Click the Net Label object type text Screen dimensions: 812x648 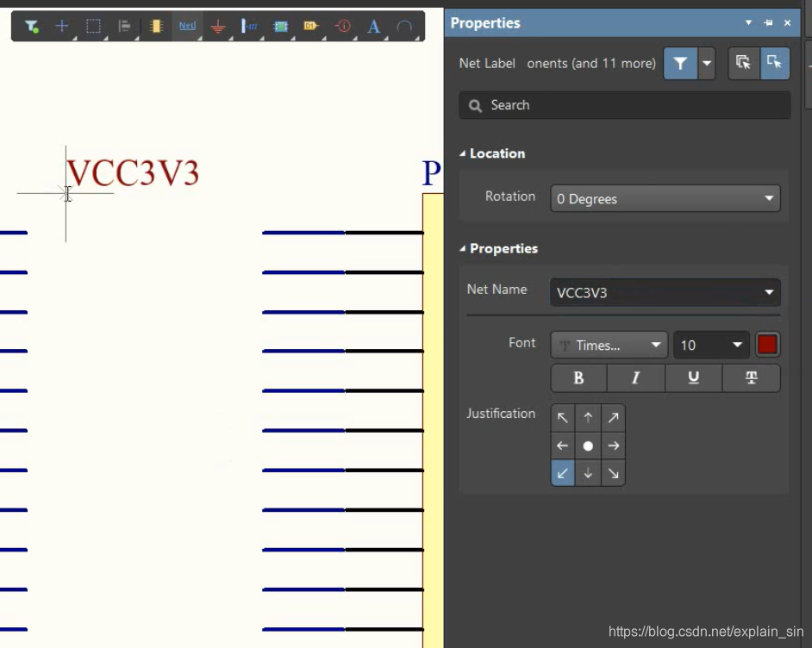(487, 63)
